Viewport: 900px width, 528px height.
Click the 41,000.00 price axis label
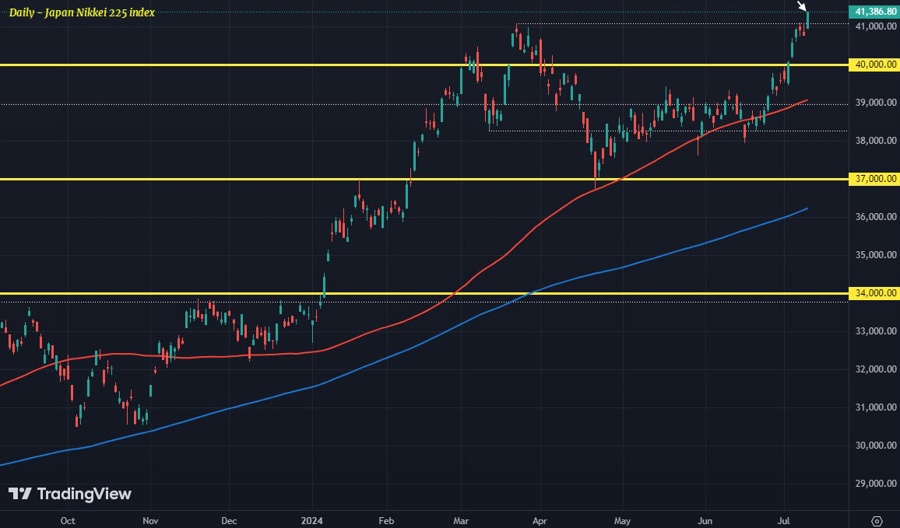pyautogui.click(x=870, y=27)
